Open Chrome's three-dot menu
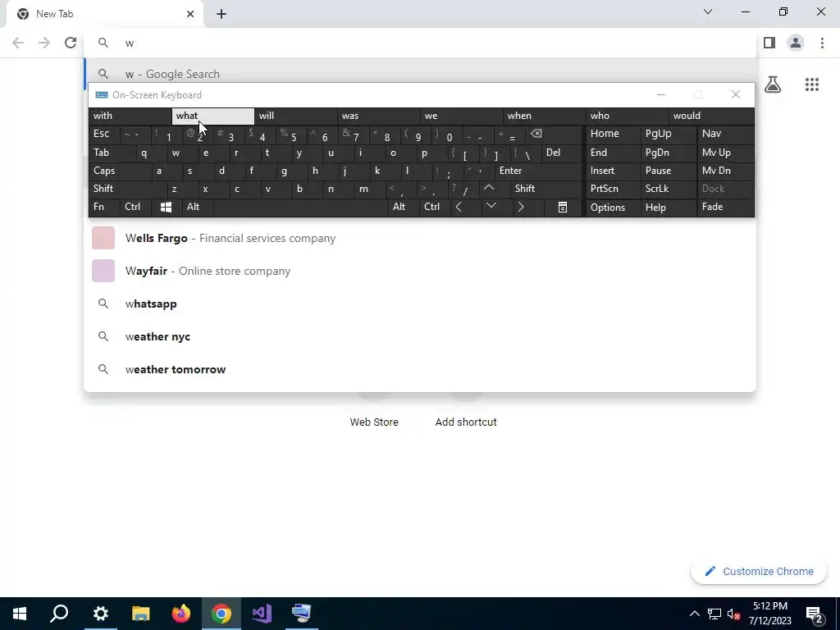 tap(822, 43)
